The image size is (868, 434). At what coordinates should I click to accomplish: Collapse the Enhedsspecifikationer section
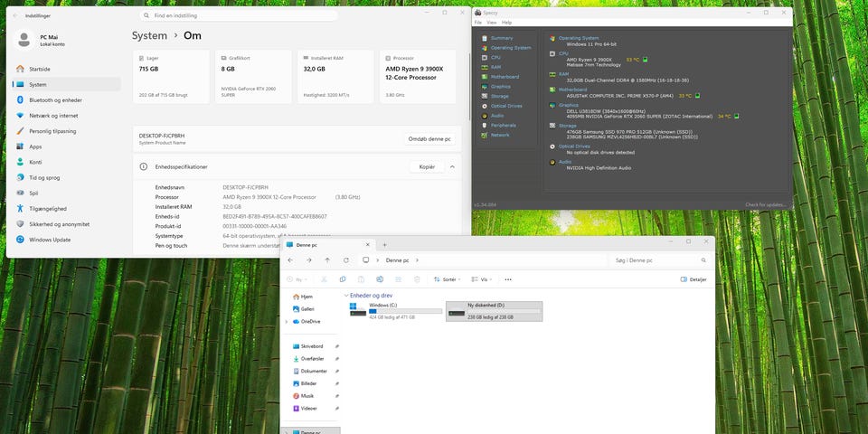click(x=452, y=166)
